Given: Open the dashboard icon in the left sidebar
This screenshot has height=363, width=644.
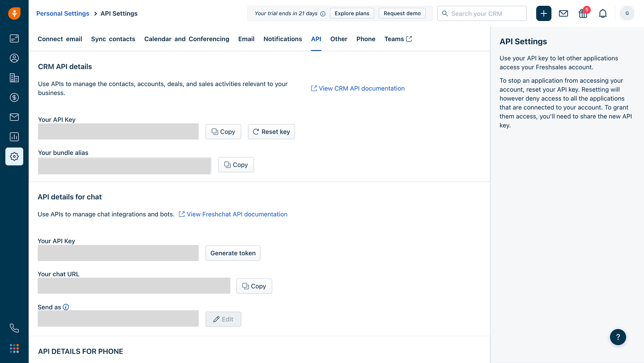Looking at the screenshot, I should (14, 38).
